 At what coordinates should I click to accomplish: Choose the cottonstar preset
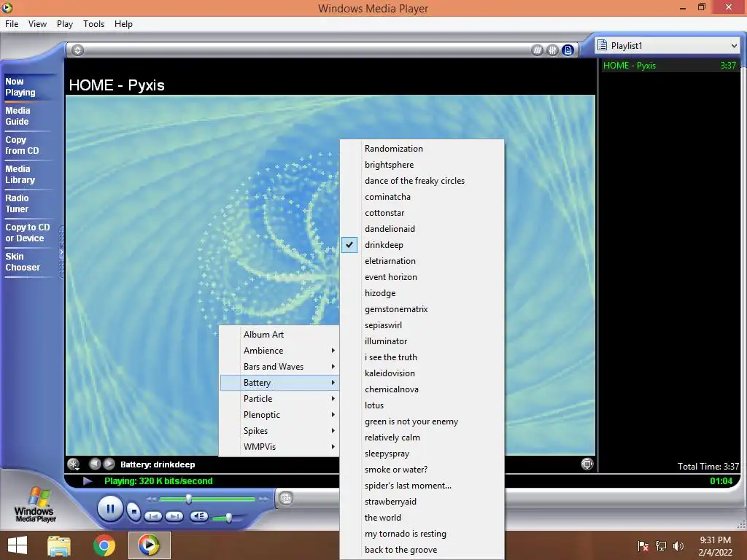click(x=422, y=213)
